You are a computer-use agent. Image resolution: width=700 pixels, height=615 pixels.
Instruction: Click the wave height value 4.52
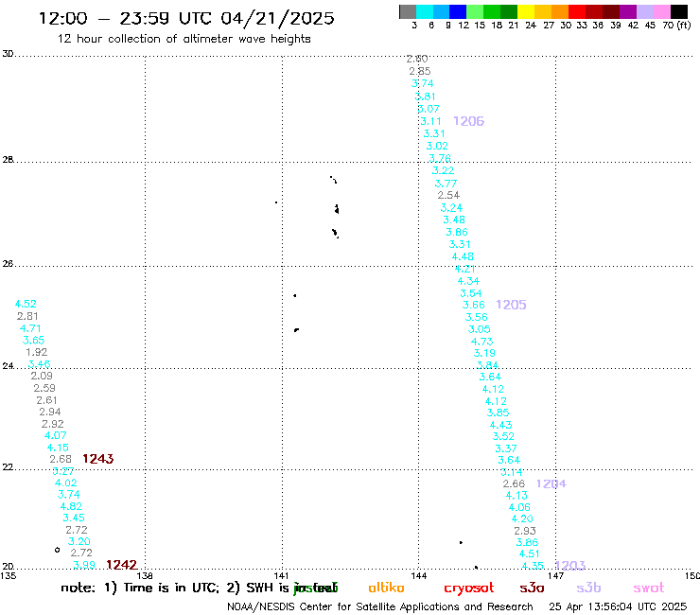tap(26, 304)
